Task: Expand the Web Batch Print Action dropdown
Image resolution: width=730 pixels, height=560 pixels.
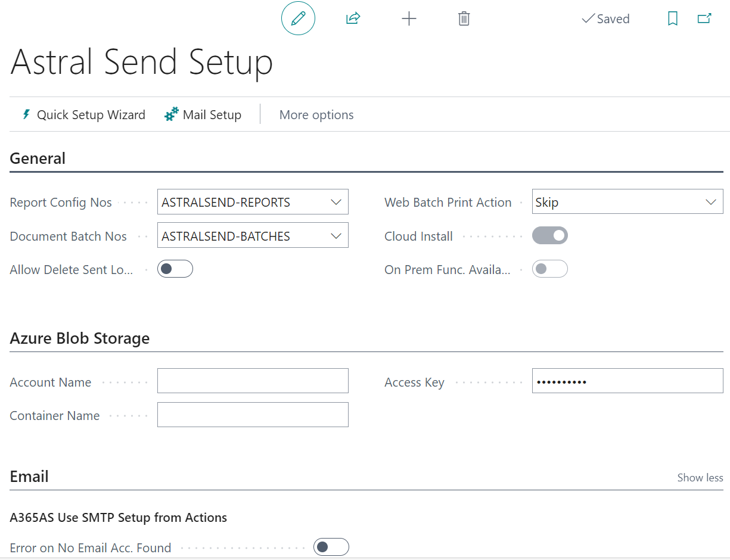Action: pos(710,203)
